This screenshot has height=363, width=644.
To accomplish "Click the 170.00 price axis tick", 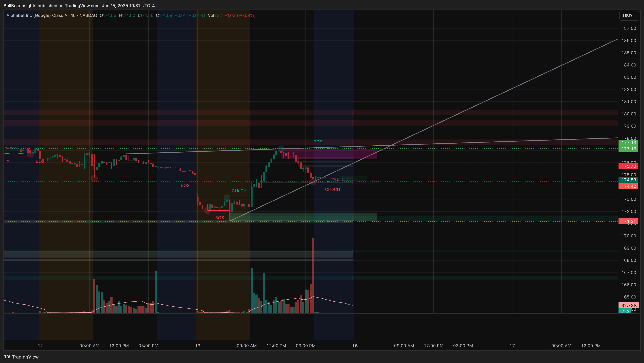I will click(x=629, y=236).
